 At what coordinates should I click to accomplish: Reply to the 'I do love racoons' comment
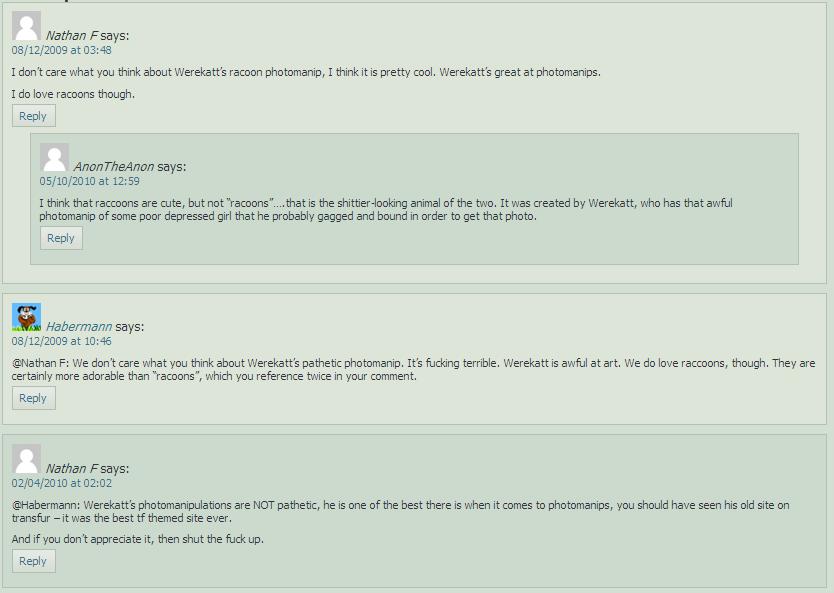[x=33, y=116]
